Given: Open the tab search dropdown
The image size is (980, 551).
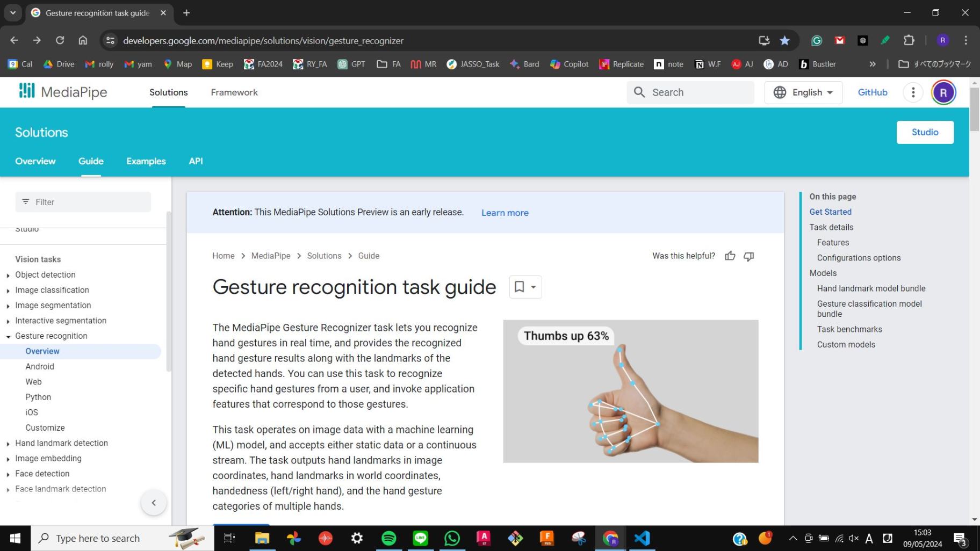Looking at the screenshot, I should coord(13,12).
